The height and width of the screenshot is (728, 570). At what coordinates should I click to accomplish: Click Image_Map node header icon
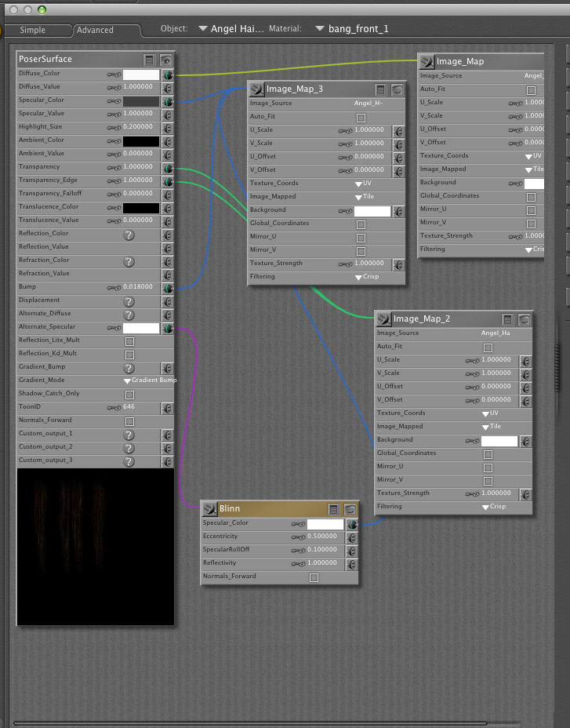(x=427, y=61)
